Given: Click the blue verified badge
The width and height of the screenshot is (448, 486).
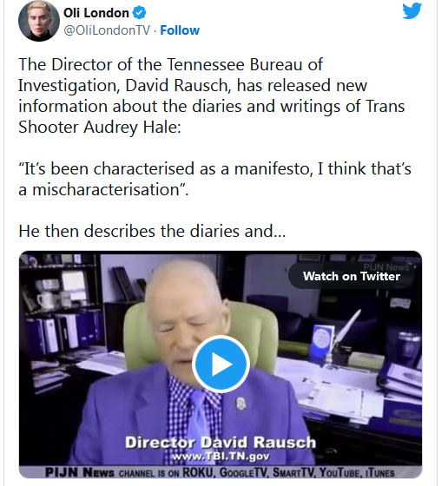Looking at the screenshot, I should click(139, 13).
